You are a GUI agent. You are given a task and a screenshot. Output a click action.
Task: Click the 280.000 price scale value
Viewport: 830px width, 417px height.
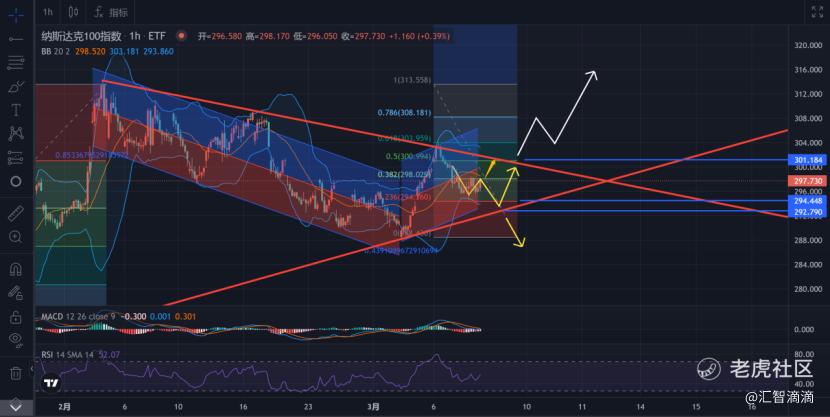click(x=808, y=289)
